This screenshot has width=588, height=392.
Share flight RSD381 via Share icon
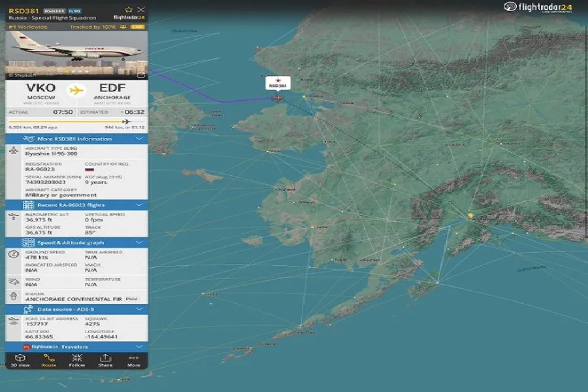click(x=105, y=360)
